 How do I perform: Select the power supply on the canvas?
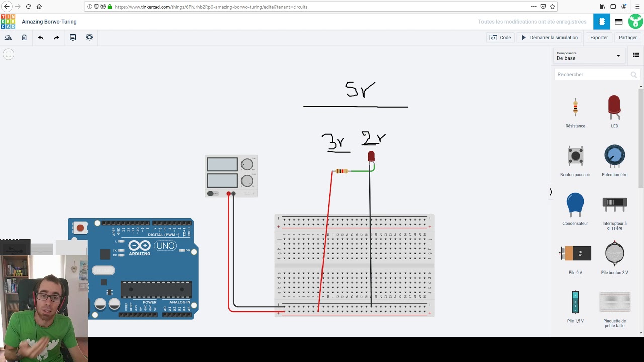231,176
